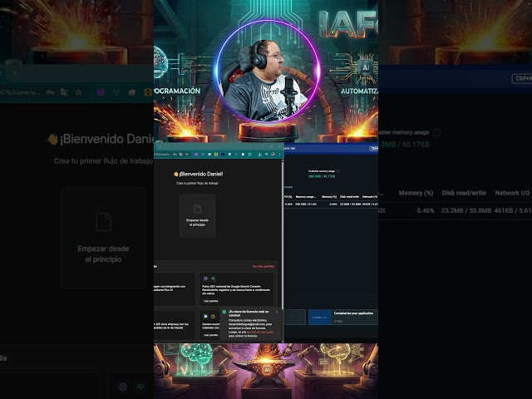This screenshot has width=532, height=399.
Task: Click the yellow extension icon in browser toolbar
Action: (x=216, y=155)
